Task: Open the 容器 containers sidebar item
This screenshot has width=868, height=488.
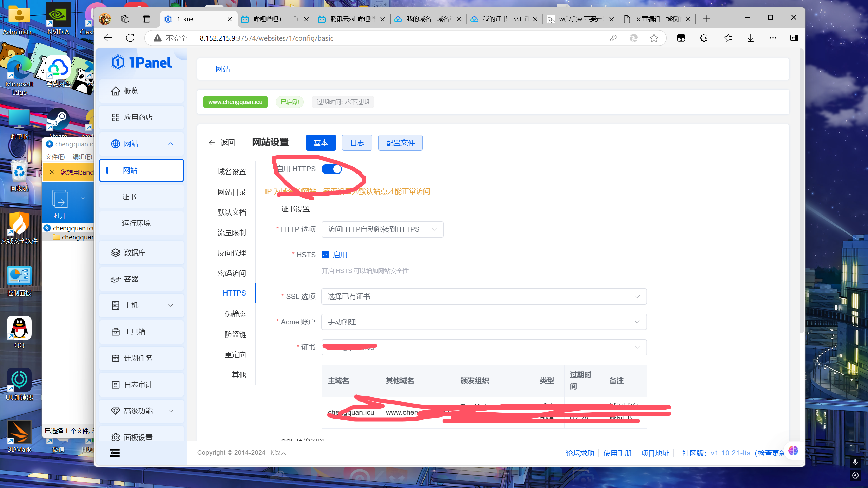Action: tap(131, 279)
